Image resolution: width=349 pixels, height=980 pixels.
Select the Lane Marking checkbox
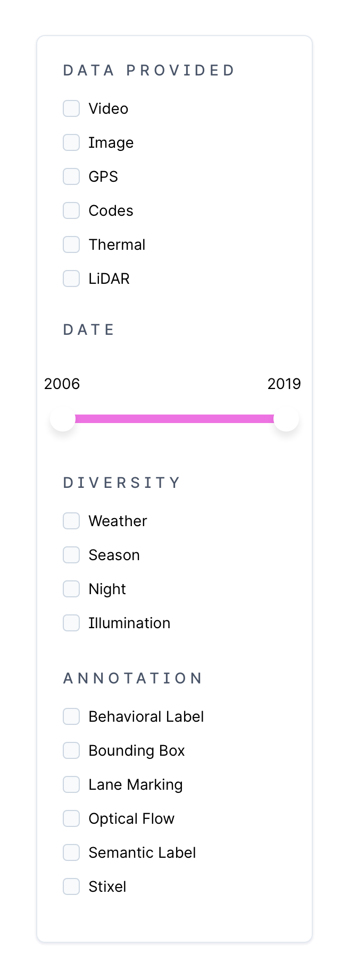point(71,784)
